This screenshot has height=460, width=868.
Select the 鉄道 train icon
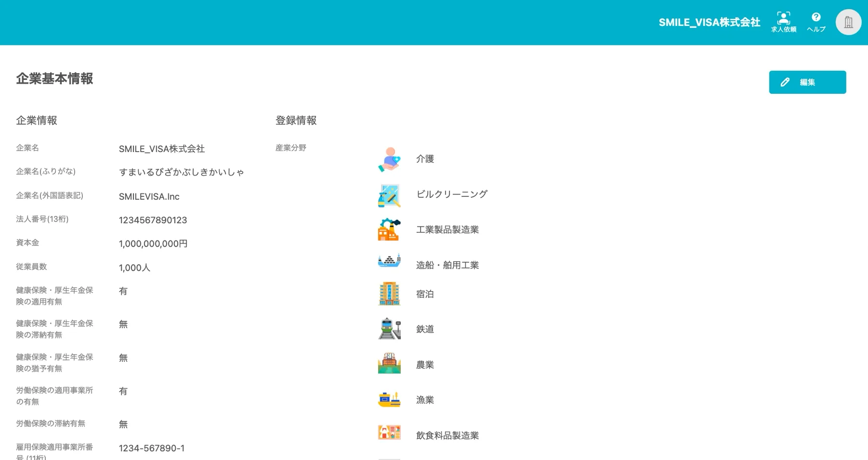[x=389, y=329]
